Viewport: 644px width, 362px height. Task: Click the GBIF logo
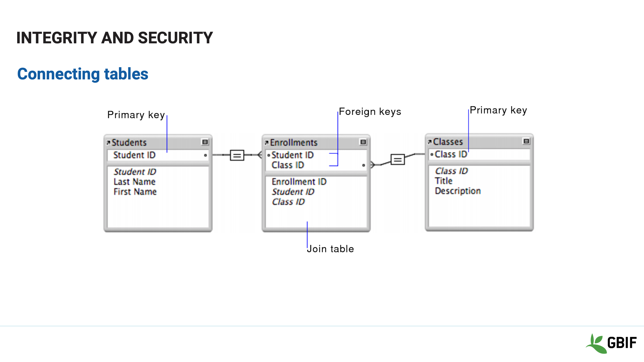tap(611, 343)
